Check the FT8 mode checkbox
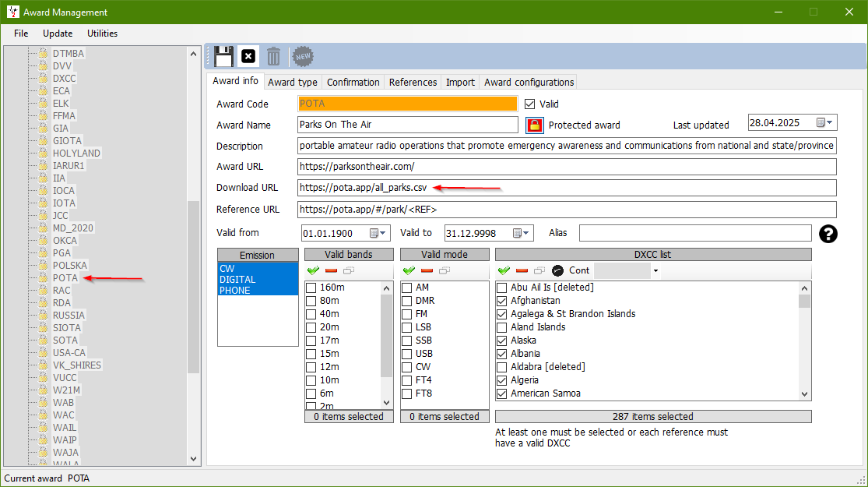 (407, 393)
